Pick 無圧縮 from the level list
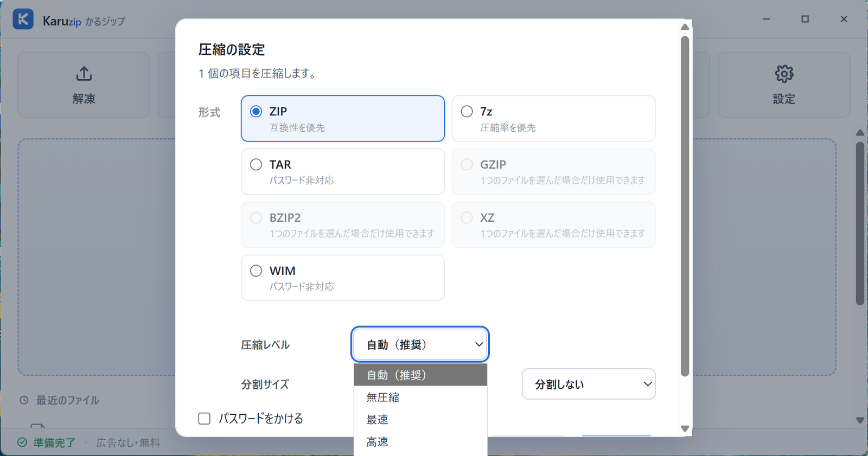The image size is (868, 456). point(420,397)
